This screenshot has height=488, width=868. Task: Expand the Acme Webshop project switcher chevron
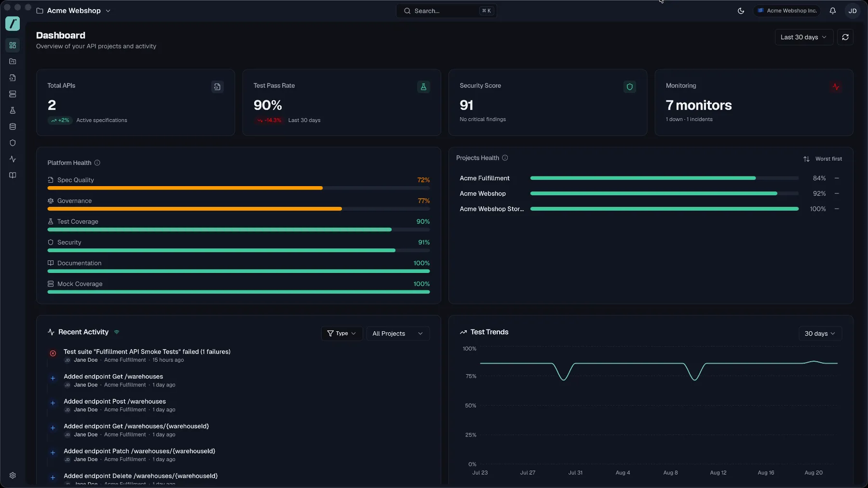[x=108, y=11]
